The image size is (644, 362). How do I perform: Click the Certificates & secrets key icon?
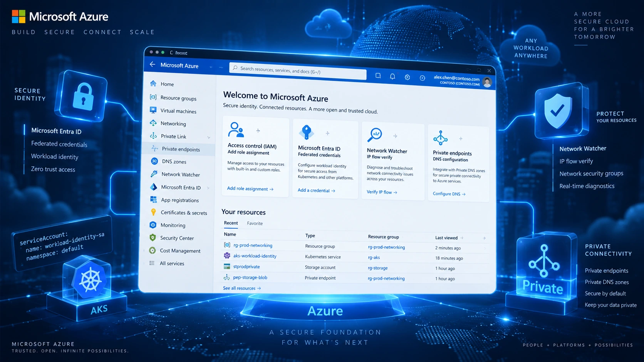(153, 212)
